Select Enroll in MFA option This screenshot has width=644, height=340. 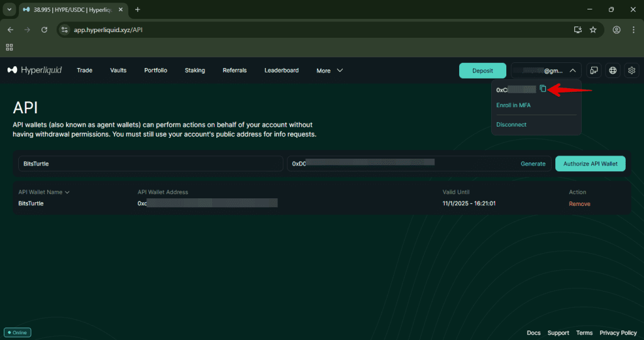[513, 105]
